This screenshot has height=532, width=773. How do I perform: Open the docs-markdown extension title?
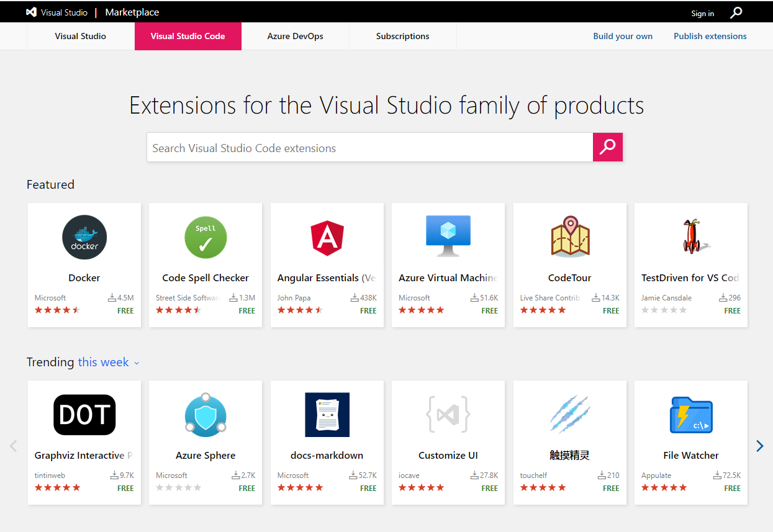[327, 455]
